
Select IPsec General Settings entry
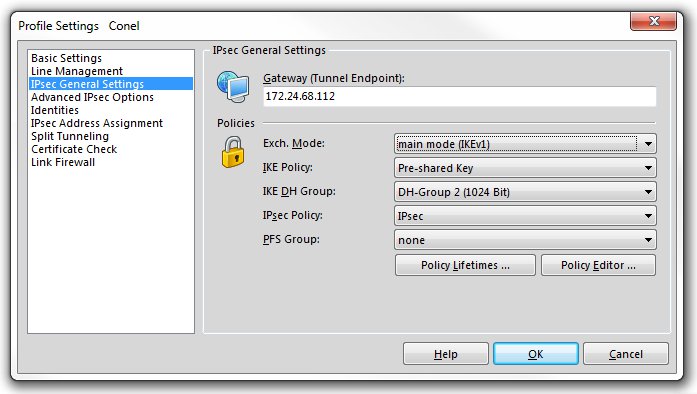click(x=111, y=84)
